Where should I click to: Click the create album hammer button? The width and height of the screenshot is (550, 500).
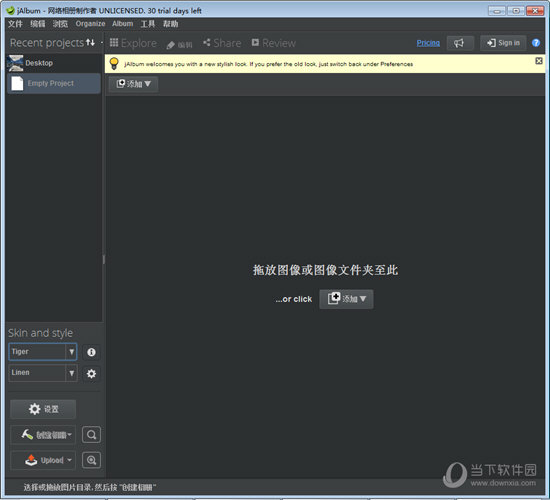click(x=43, y=435)
